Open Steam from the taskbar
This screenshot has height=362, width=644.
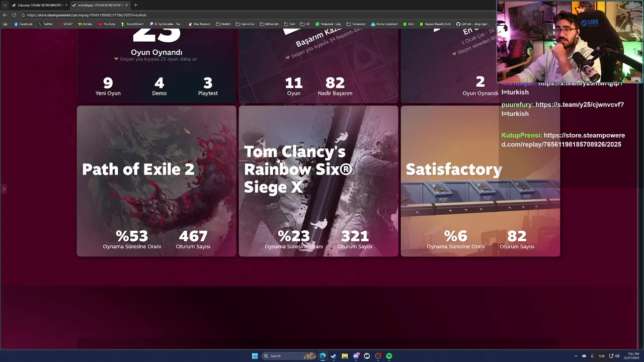pos(334,356)
